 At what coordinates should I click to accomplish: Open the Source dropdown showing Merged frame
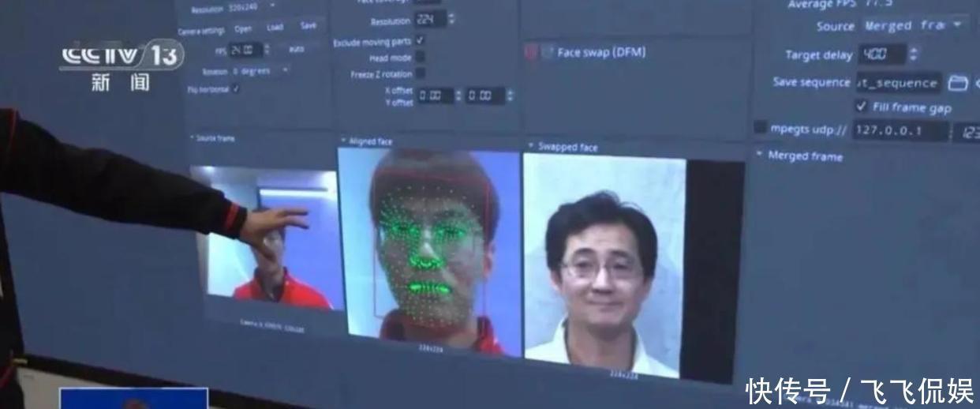[x=914, y=25]
